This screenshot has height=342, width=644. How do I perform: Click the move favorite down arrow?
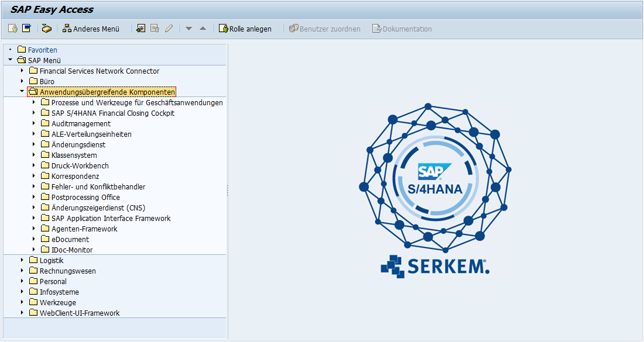(x=189, y=29)
